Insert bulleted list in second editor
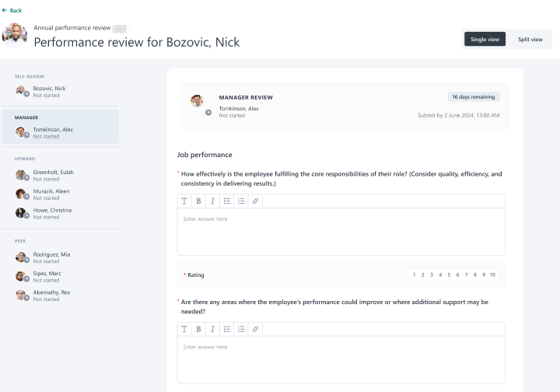 (227, 329)
